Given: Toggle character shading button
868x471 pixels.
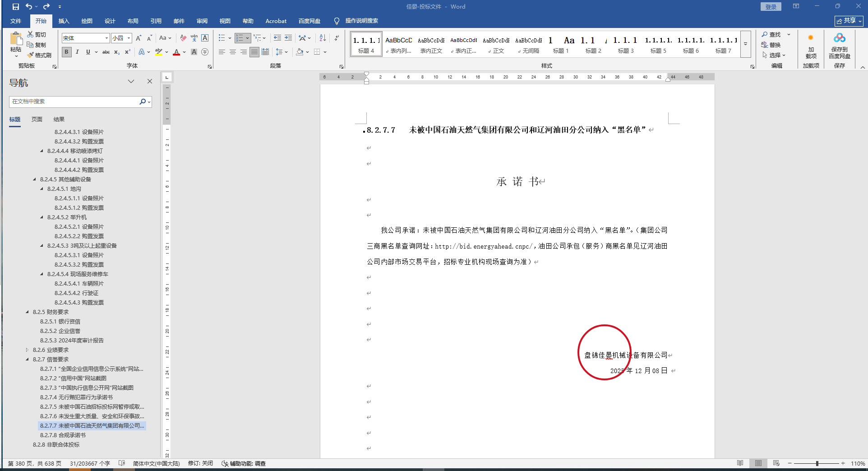Looking at the screenshot, I should tap(194, 52).
